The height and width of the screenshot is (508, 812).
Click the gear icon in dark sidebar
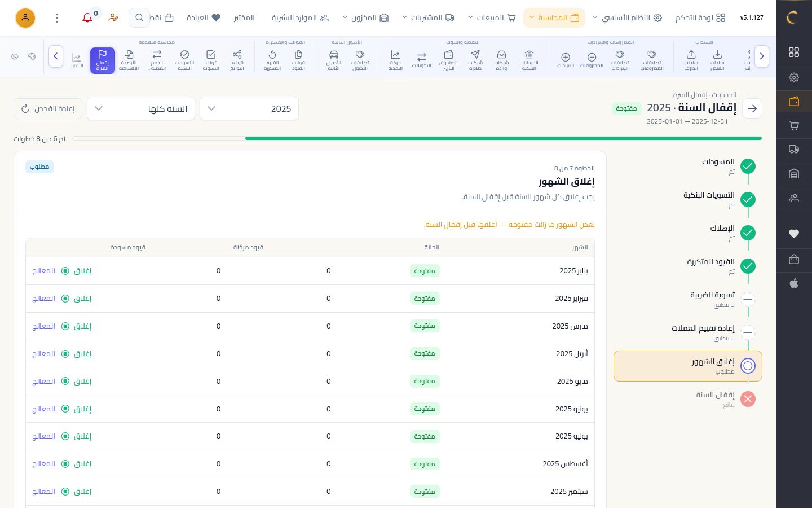tap(794, 77)
